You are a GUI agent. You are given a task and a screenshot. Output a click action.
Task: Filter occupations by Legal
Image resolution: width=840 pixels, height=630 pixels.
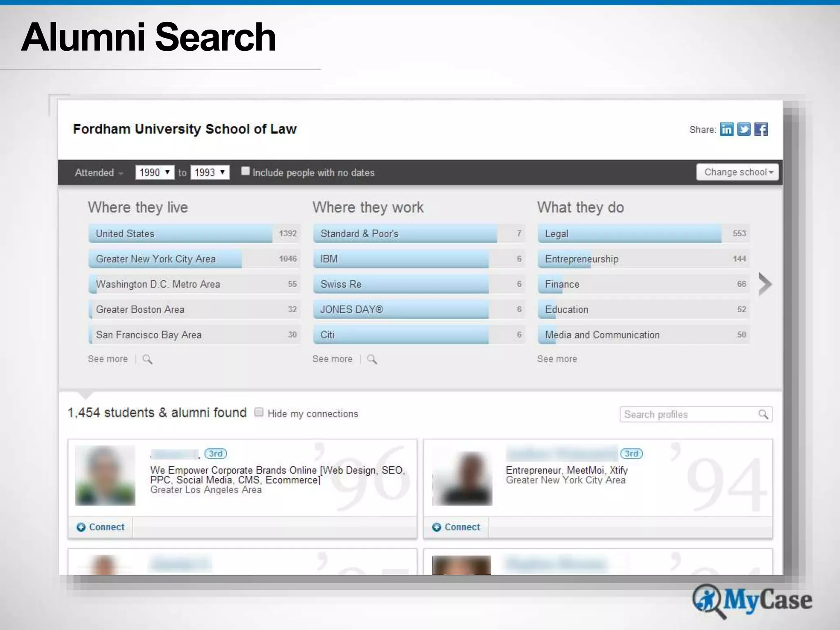click(x=644, y=233)
